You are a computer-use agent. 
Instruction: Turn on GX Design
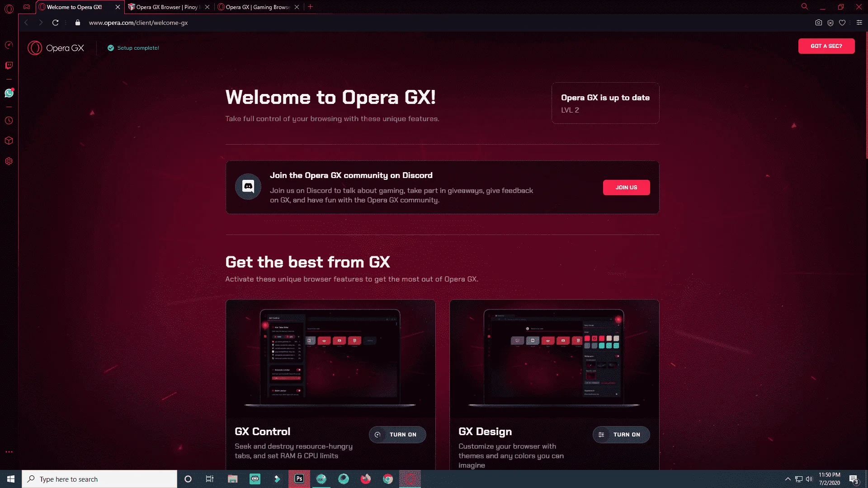(x=621, y=435)
